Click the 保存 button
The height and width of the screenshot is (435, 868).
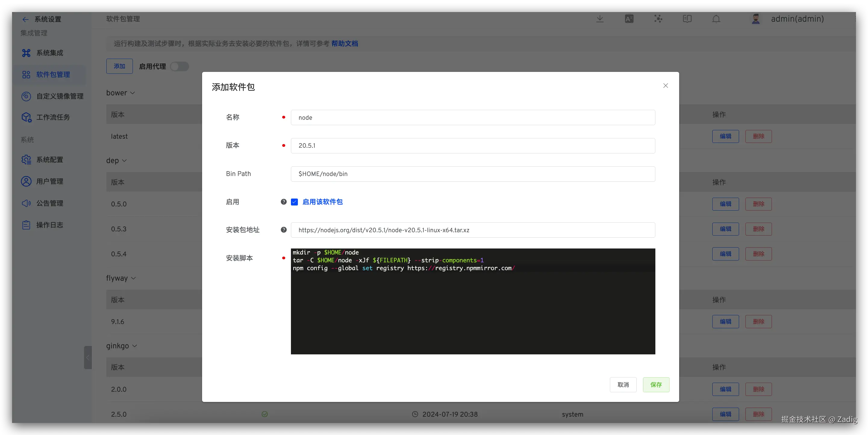pyautogui.click(x=656, y=384)
